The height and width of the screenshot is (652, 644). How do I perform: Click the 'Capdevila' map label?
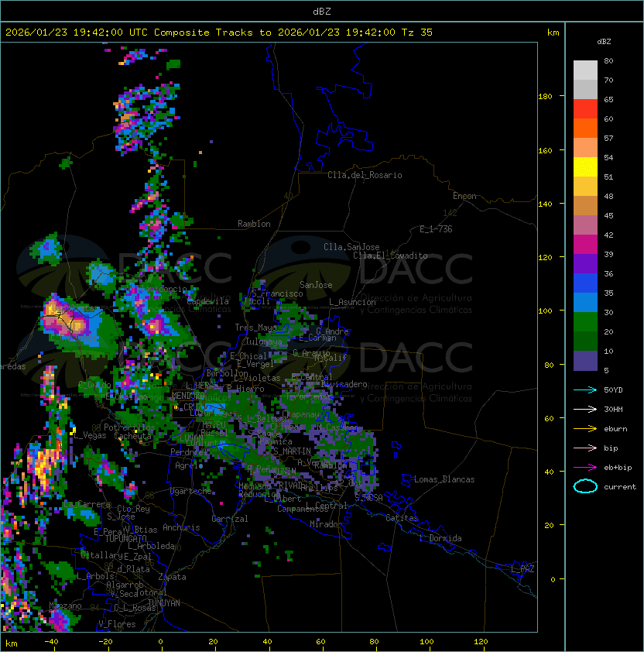pos(207,301)
